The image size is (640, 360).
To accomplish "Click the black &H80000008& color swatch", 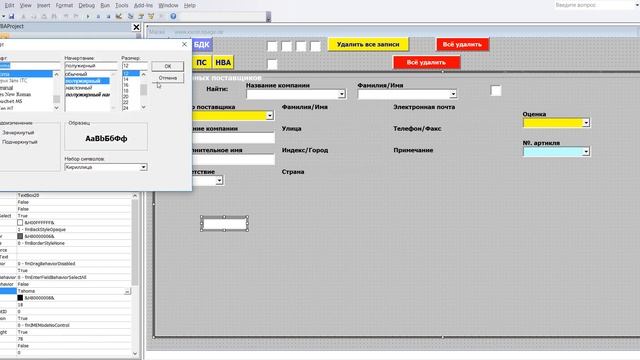I will [20, 298].
